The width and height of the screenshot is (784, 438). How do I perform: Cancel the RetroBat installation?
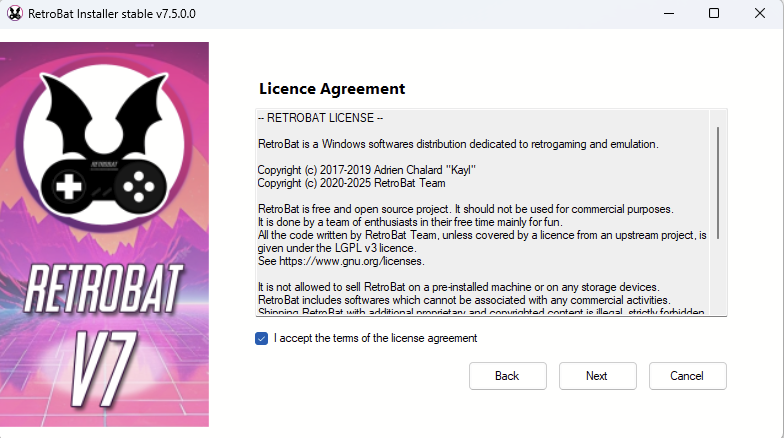(687, 376)
